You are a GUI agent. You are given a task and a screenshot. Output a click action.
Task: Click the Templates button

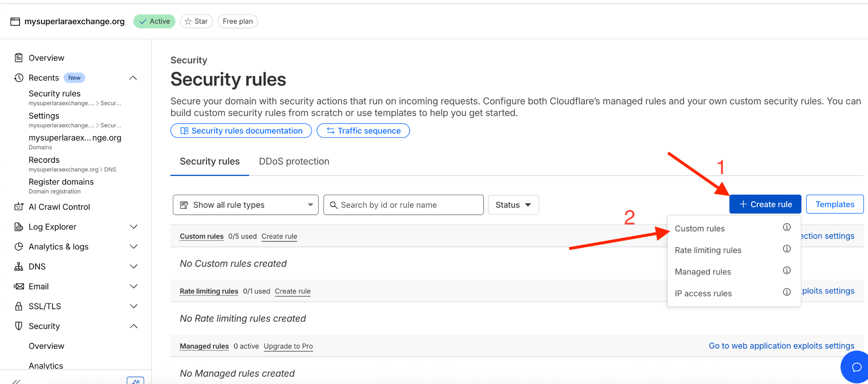[x=835, y=204]
